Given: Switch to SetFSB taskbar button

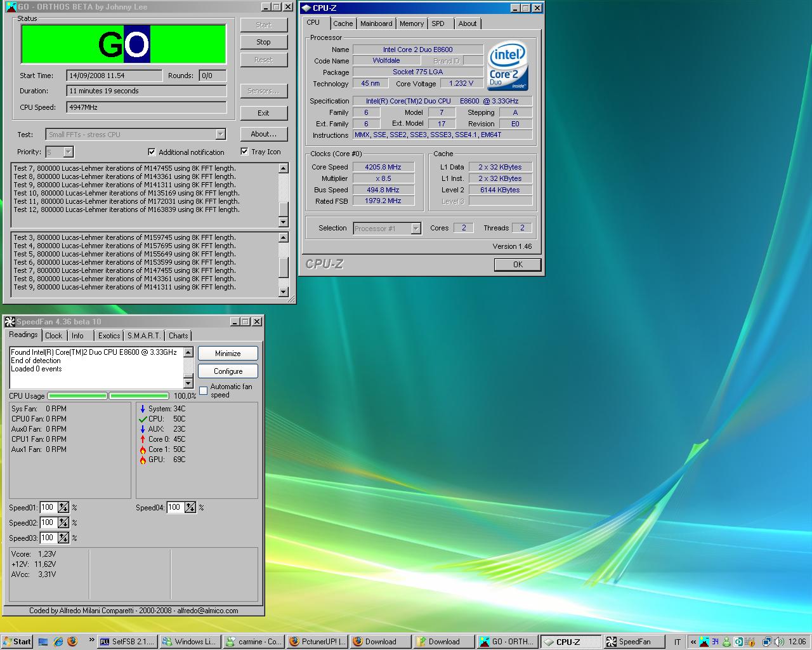Looking at the screenshot, I should (127, 642).
